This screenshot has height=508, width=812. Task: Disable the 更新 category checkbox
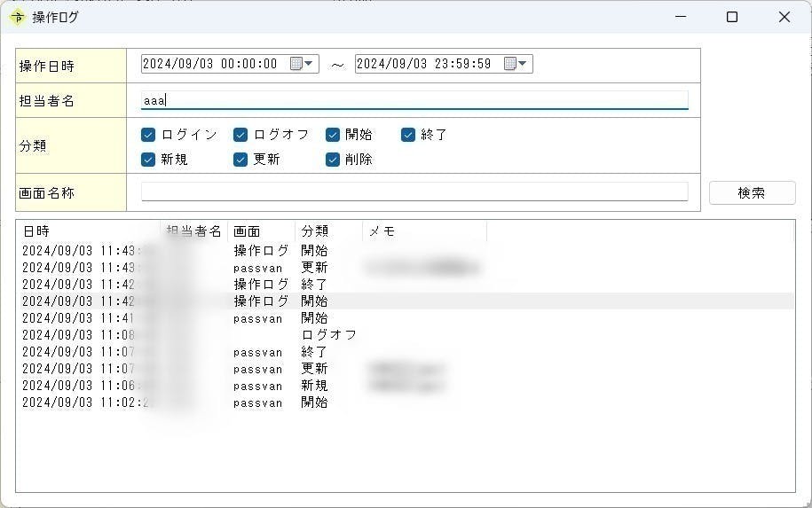(x=240, y=160)
